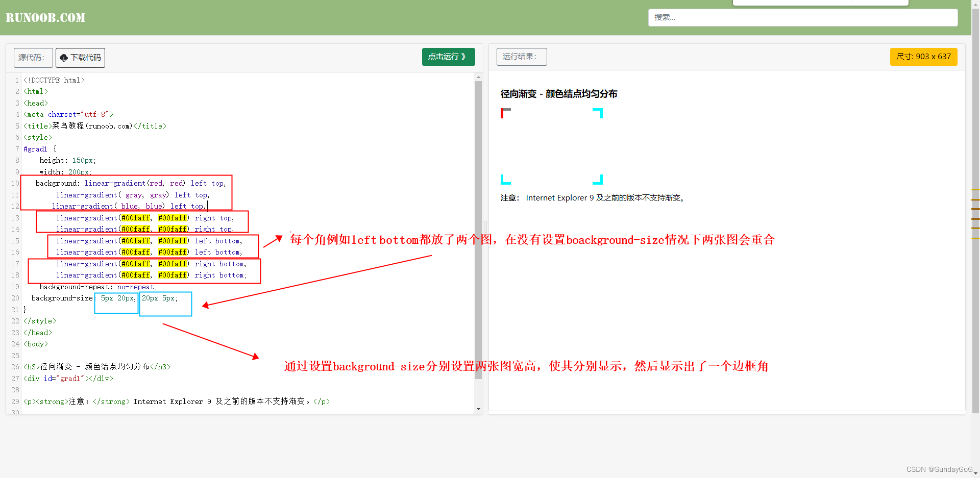Screen dimensions: 980x478
Task: Click the splitter handle between code and result
Action: 485,227
